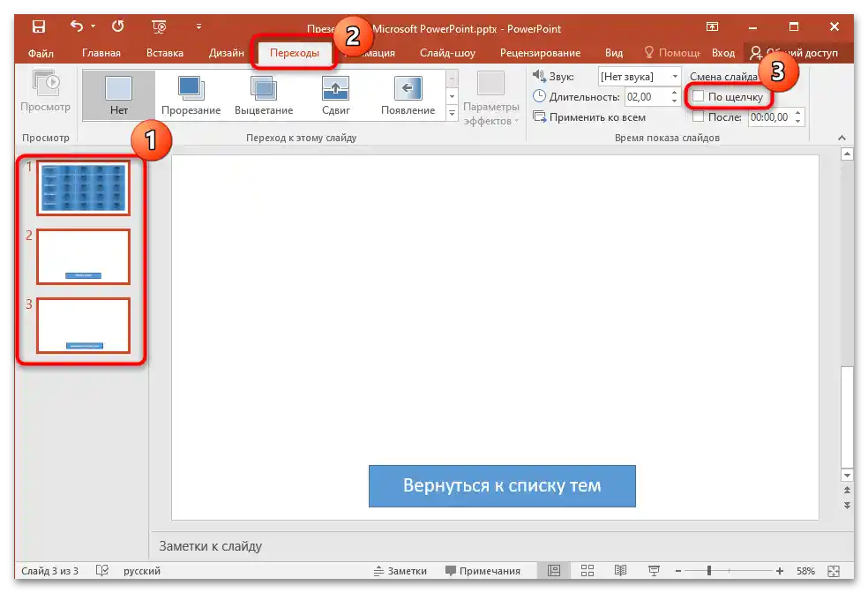Click the Длительность duration field

(x=646, y=97)
